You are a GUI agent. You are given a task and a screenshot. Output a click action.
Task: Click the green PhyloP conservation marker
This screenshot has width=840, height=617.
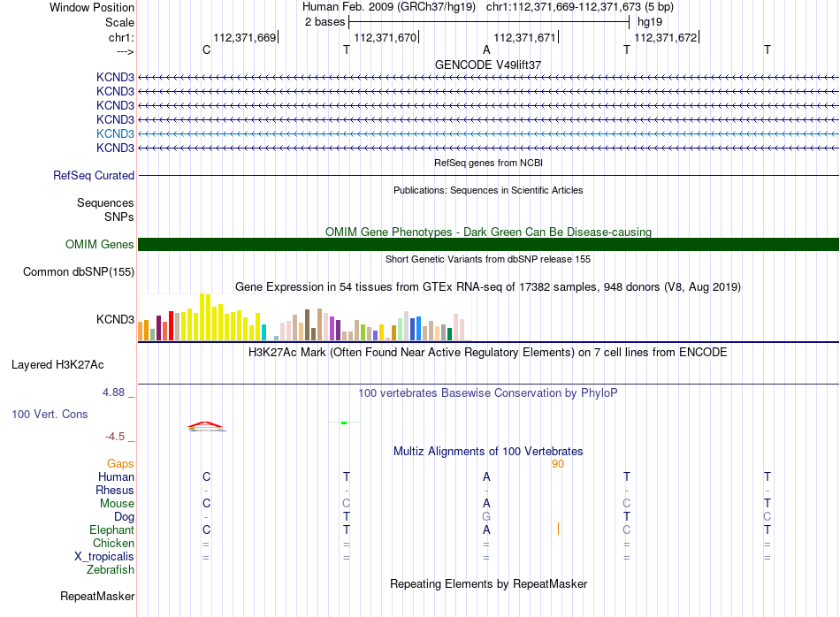[344, 423]
